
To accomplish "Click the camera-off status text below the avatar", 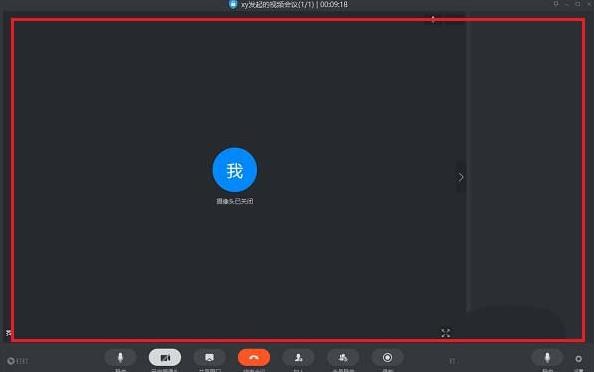I will [235, 201].
